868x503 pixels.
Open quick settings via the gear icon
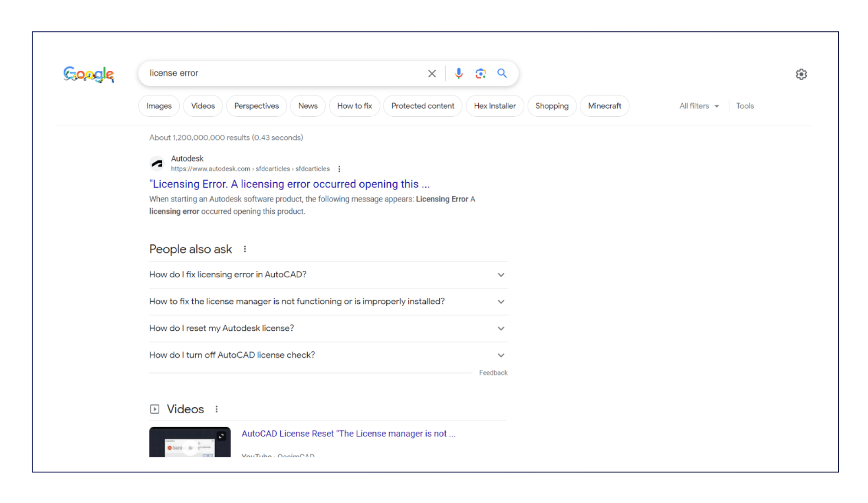(801, 74)
